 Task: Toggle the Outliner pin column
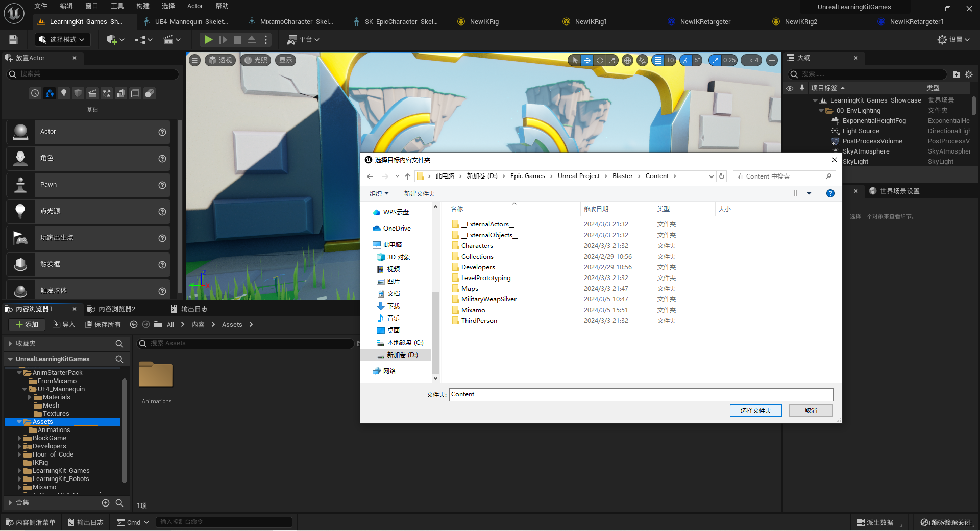click(802, 88)
